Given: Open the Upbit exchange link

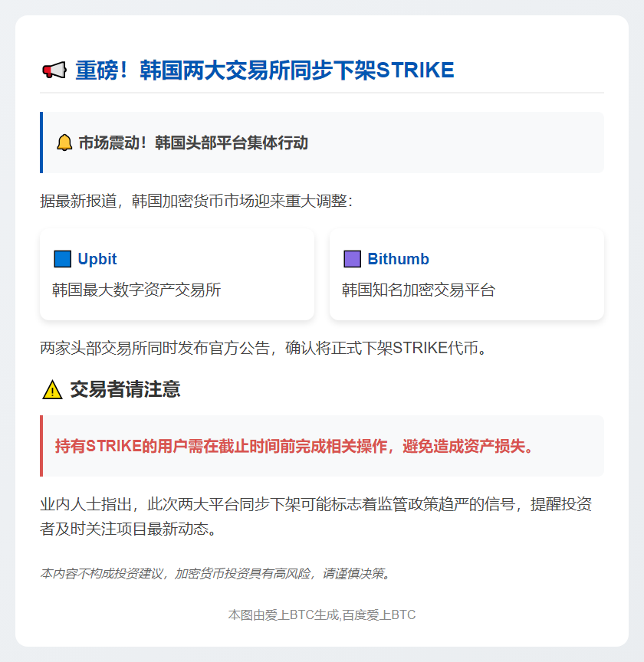Looking at the screenshot, I should [97, 259].
